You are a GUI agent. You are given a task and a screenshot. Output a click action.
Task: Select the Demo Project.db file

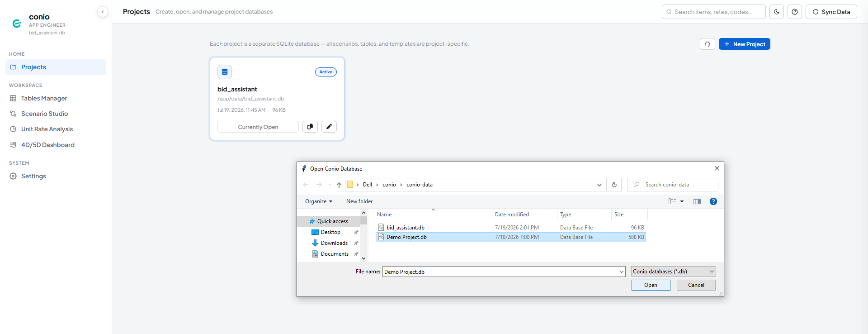pos(511,237)
